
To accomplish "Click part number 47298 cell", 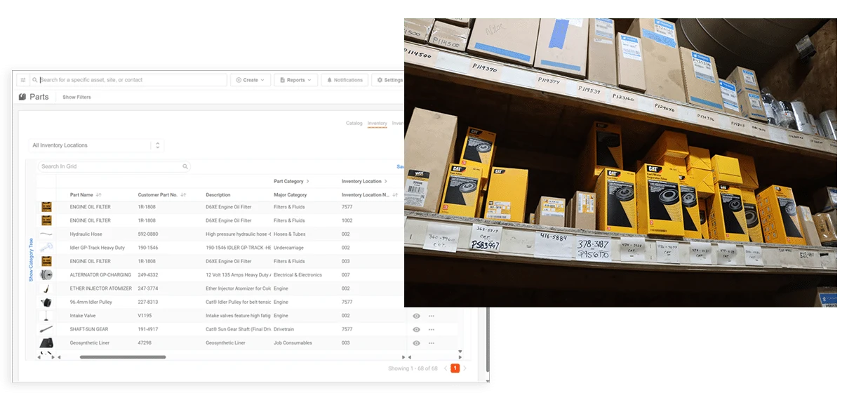I will [145, 343].
